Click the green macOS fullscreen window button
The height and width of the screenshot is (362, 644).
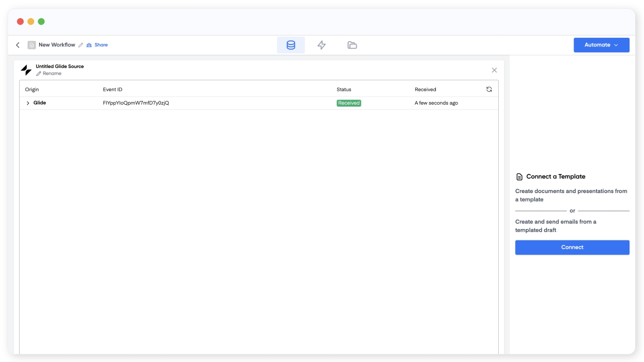pyautogui.click(x=41, y=22)
